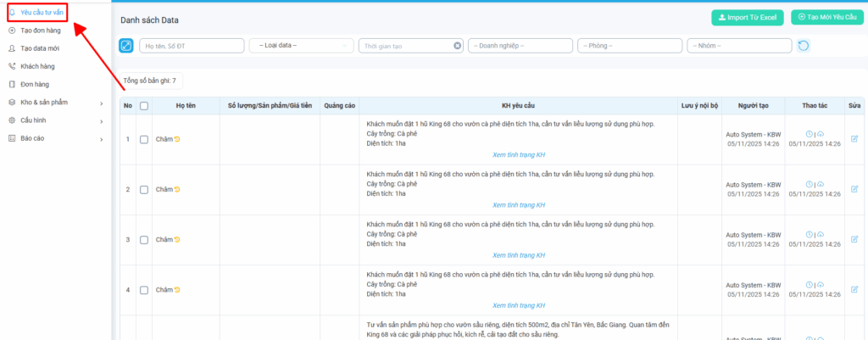Click the orange refresh icon beside row 3 name
The image size is (868, 340).
coord(177,240)
